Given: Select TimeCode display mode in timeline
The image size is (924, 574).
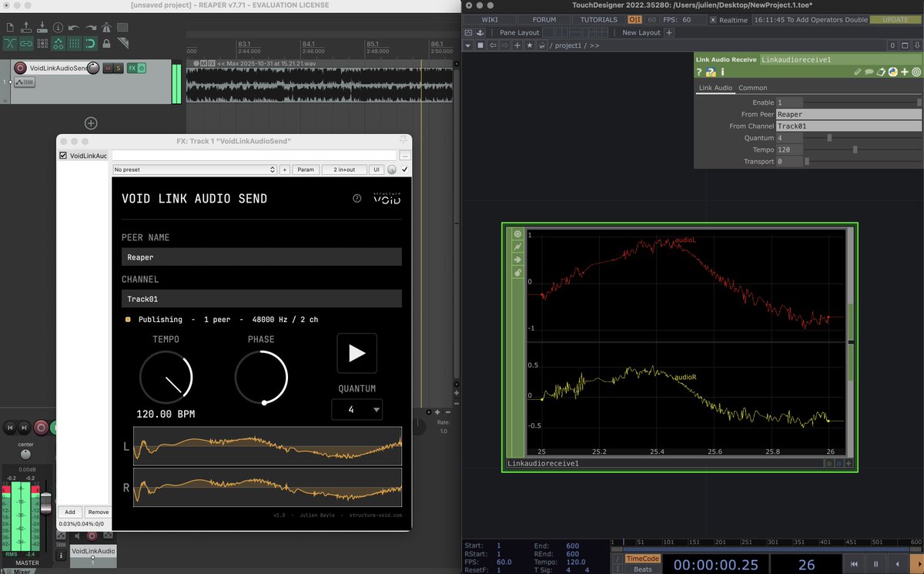Looking at the screenshot, I should click(643, 559).
